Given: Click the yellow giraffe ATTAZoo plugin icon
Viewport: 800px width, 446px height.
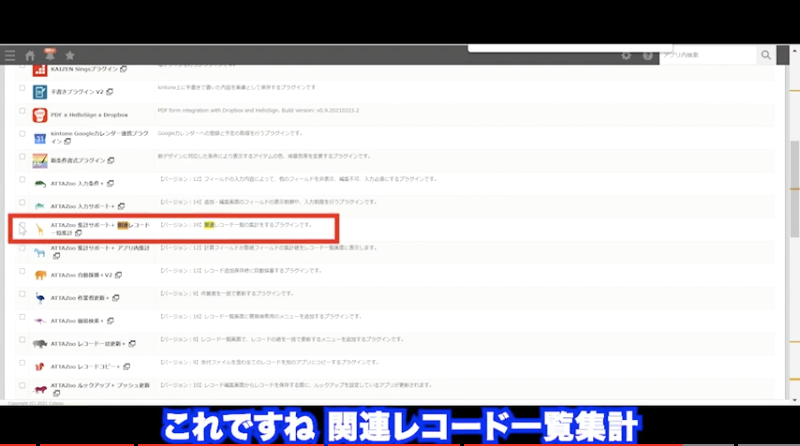Looking at the screenshot, I should 40,229.
